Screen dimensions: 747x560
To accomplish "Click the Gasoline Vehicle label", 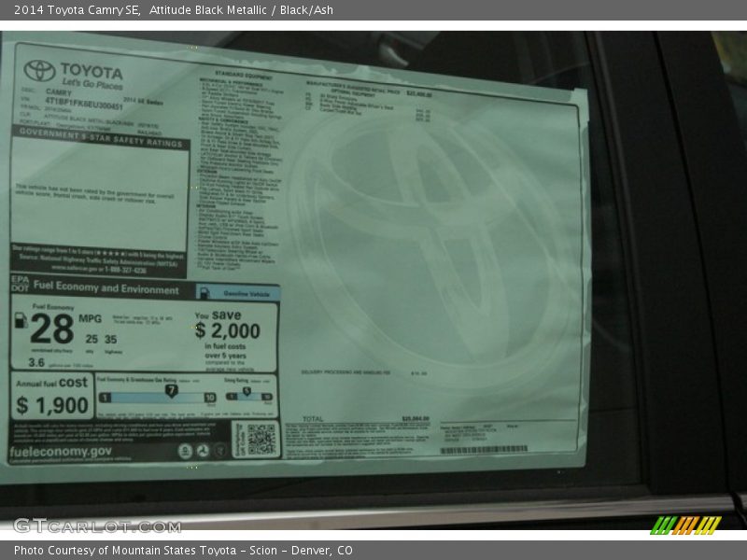I will click(x=246, y=293).
